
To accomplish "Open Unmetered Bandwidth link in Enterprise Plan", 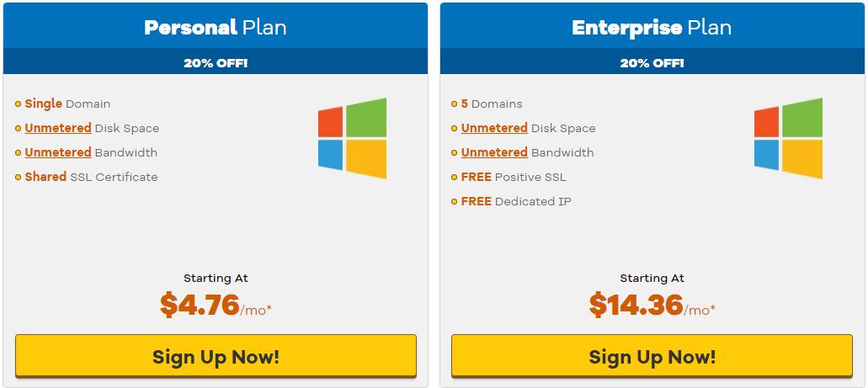I will (x=494, y=153).
